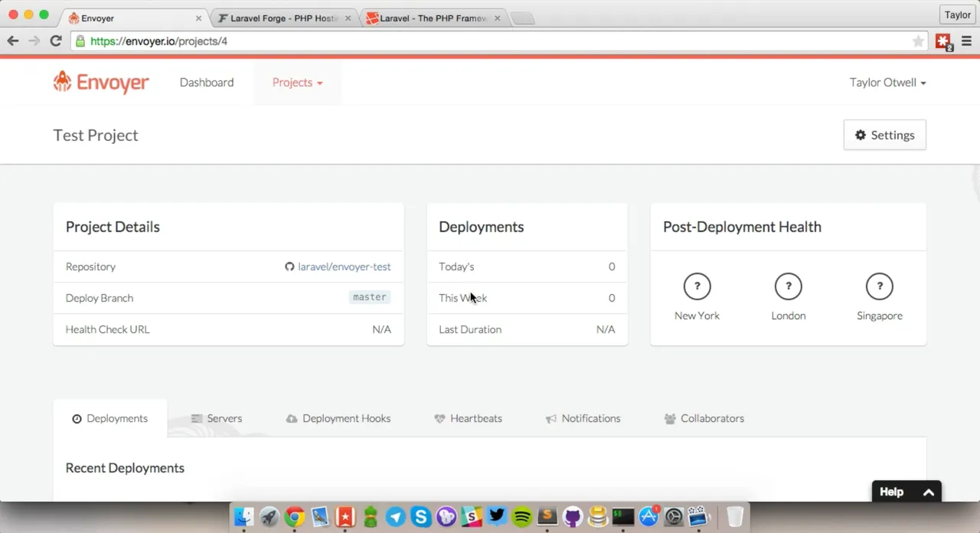
Task: Open Skype from the dock
Action: click(420, 517)
